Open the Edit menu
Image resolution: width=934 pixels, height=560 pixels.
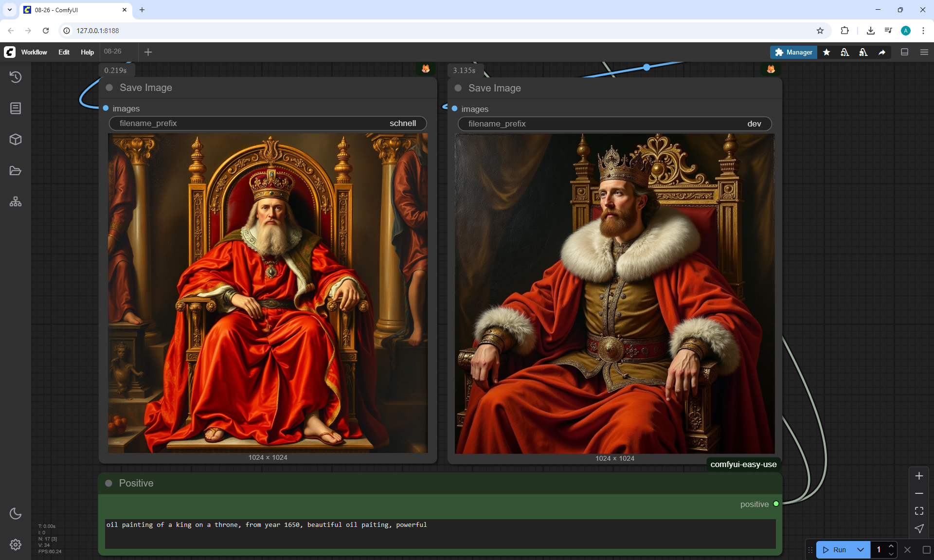tap(64, 52)
